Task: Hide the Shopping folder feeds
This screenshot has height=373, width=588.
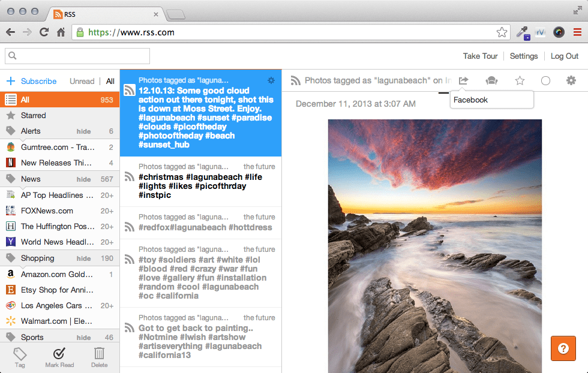Action: [x=83, y=258]
